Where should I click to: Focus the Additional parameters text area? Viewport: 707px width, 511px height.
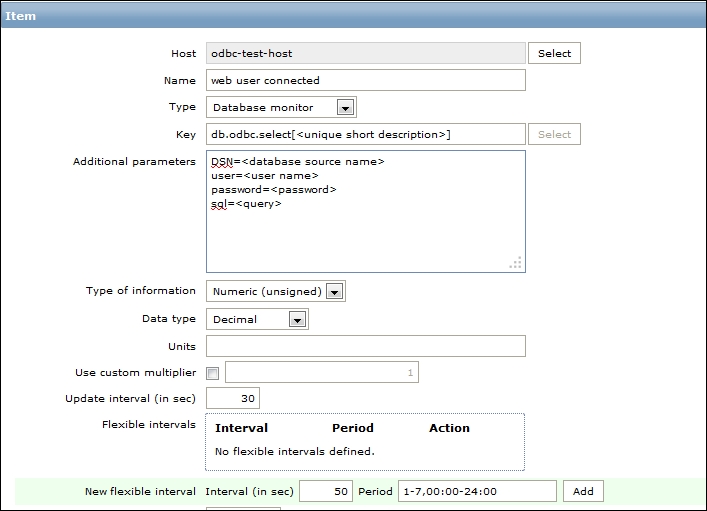point(365,235)
